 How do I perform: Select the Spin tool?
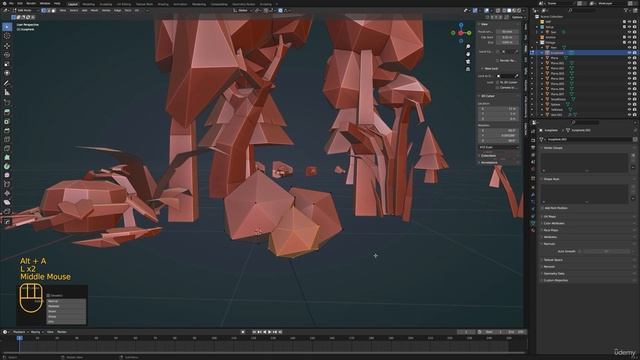pyautogui.click(x=7, y=166)
